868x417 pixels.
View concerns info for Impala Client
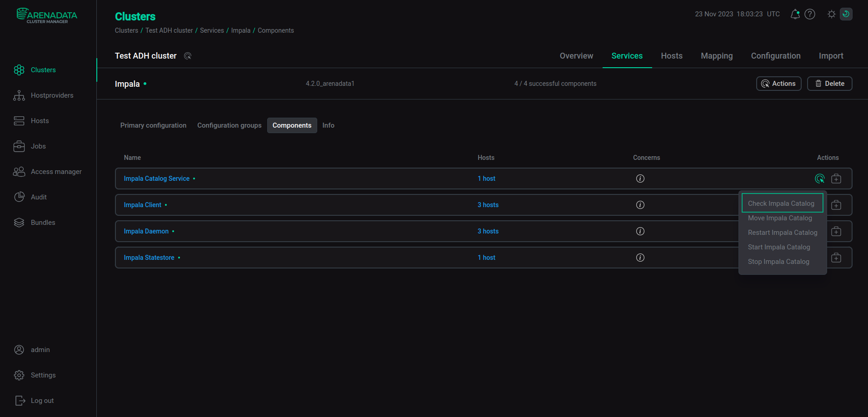[x=640, y=205]
